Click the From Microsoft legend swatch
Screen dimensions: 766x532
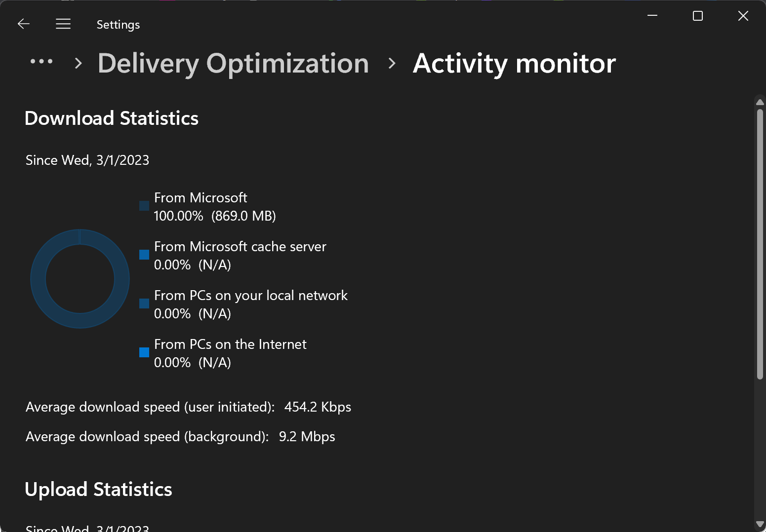click(144, 206)
